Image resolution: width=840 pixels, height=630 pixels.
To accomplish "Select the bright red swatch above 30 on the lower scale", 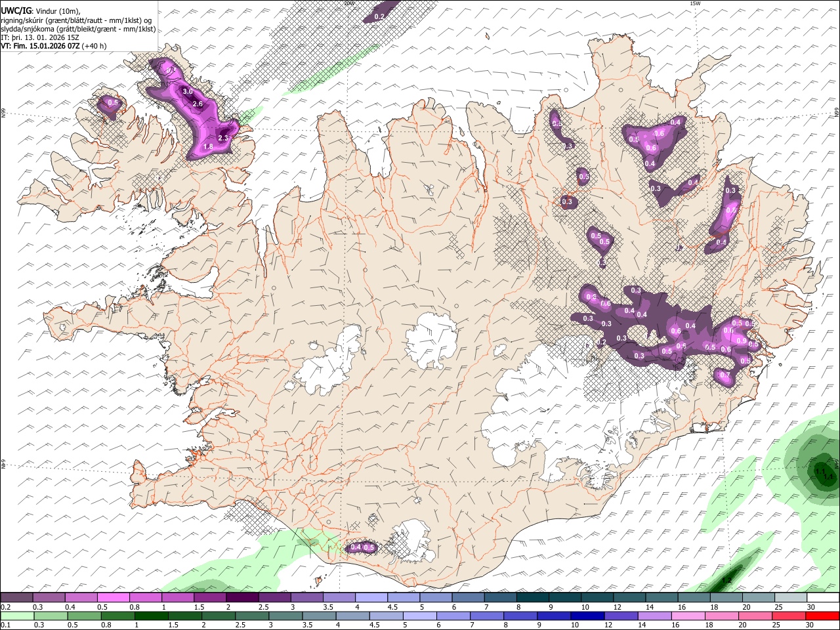I will click(822, 616).
